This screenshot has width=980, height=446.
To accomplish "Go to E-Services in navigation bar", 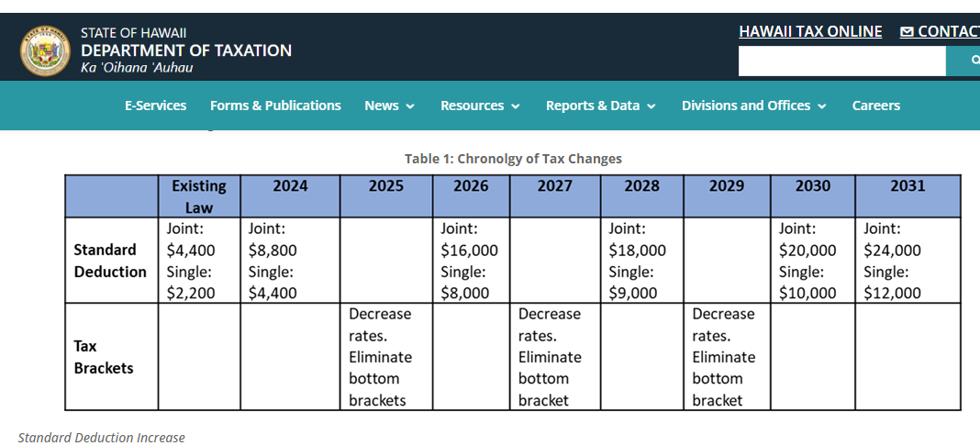I will (155, 106).
